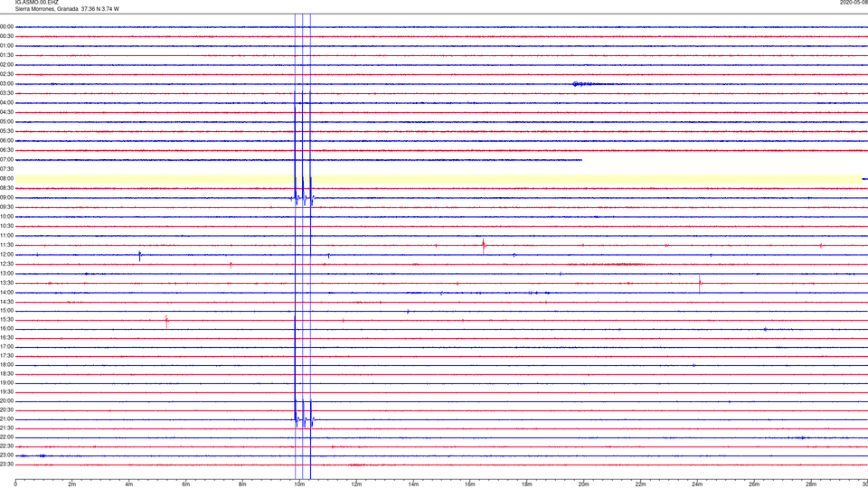Click the 02:30 time label
The width and height of the screenshot is (868, 488).
(x=6, y=74)
